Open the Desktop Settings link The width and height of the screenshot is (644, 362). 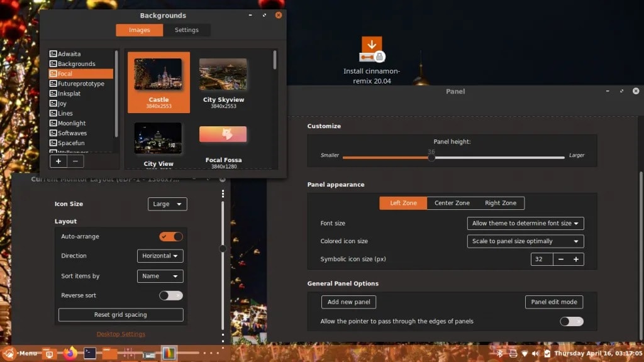(x=121, y=334)
